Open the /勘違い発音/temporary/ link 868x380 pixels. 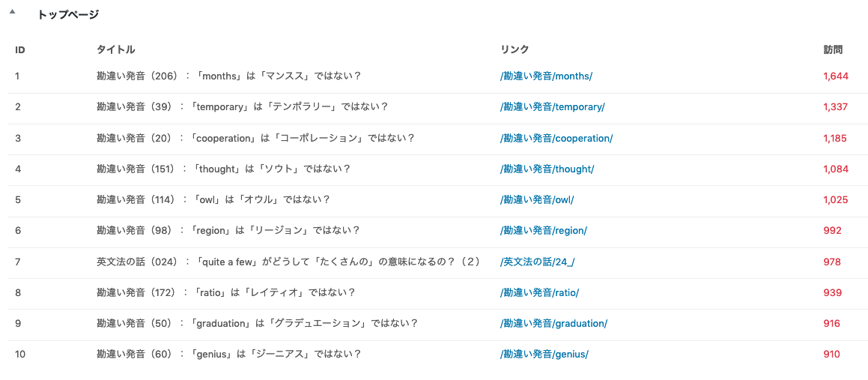point(552,107)
